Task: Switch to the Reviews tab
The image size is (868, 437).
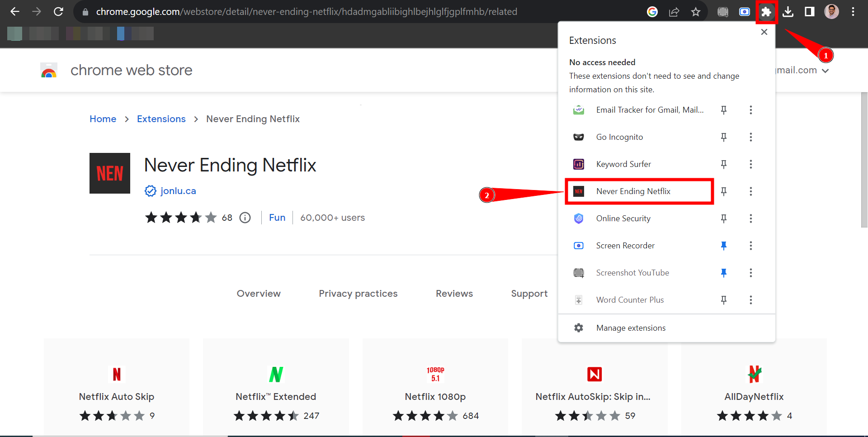Action: click(x=454, y=293)
